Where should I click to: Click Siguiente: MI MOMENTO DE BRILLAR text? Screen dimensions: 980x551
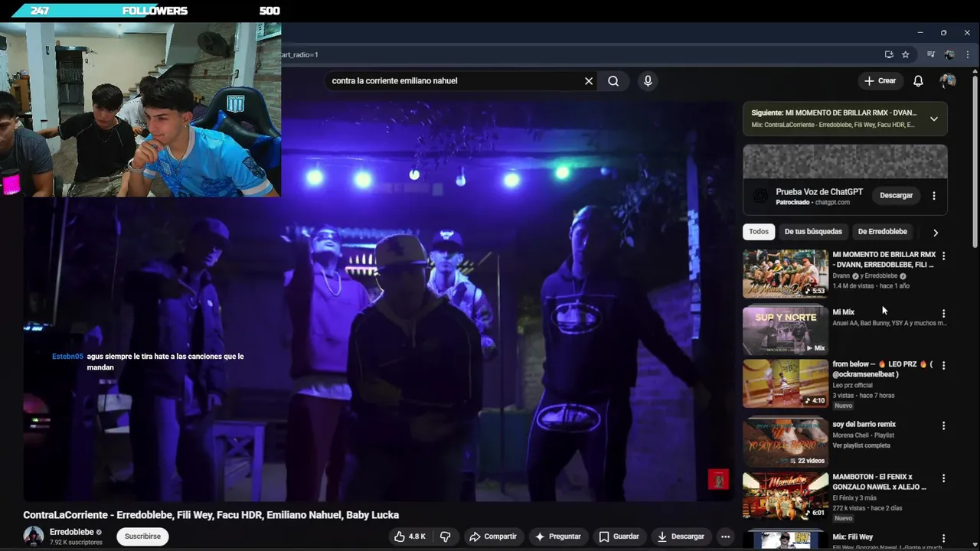834,113
